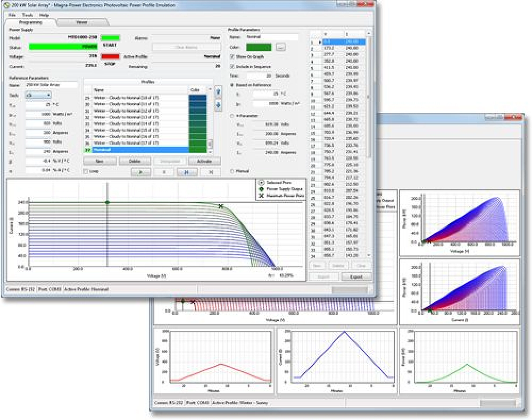Click the reference irradiance Watts/m² field
Image resolution: width=532 pixels, height=420 pixels.
click(38, 114)
